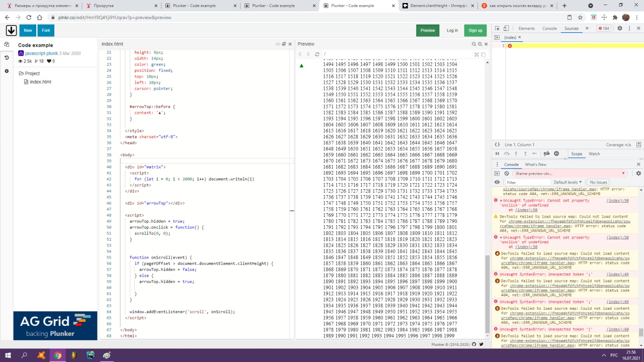
Task: Show Sources navigator pane
Action: (x=497, y=38)
